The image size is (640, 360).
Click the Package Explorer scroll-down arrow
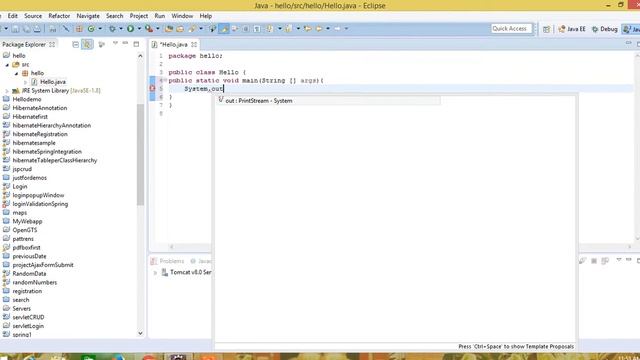pyautogui.click(x=140, y=333)
